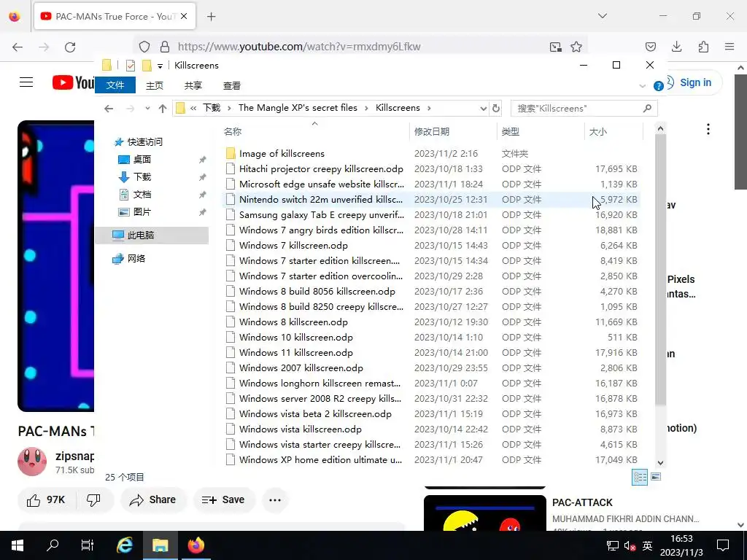The height and width of the screenshot is (560, 747).
Task: Click the site security padlock icon
Action: (165, 47)
